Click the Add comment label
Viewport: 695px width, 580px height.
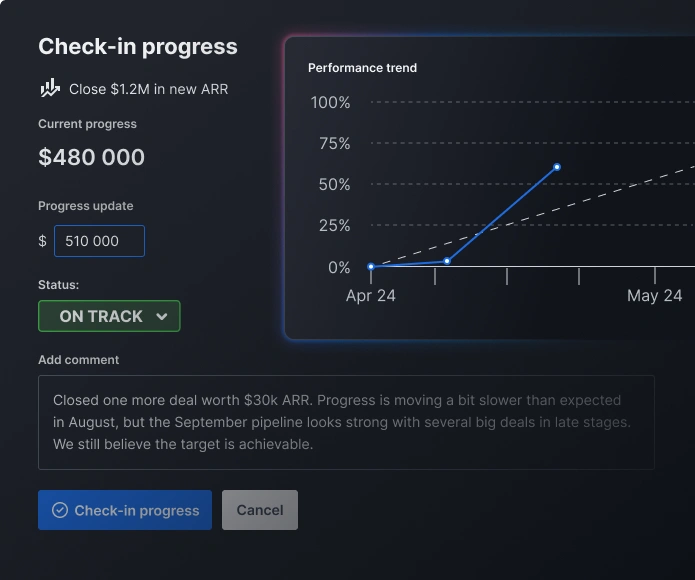[x=78, y=359]
